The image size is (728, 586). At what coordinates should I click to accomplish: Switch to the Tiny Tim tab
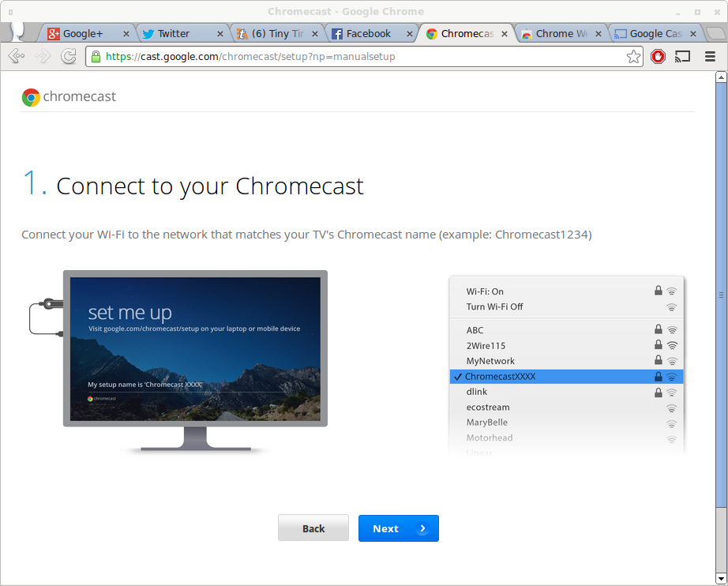(x=277, y=33)
